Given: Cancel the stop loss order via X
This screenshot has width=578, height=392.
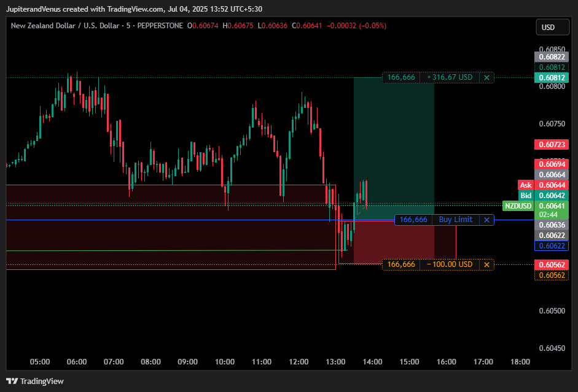Looking at the screenshot, I should tap(486, 264).
